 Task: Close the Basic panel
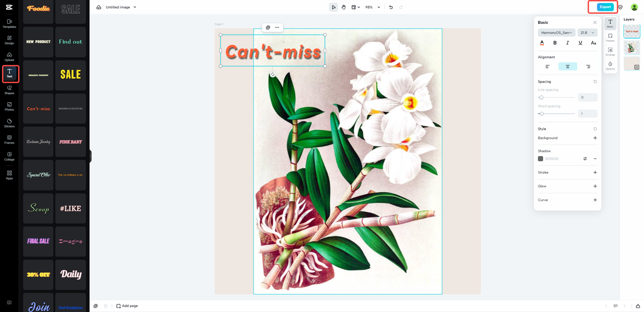point(595,23)
